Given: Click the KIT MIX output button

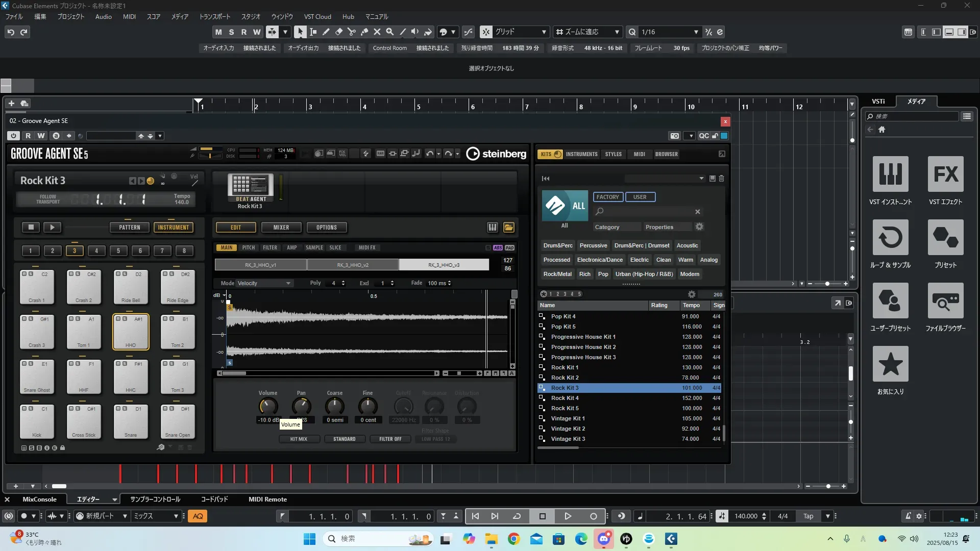Looking at the screenshot, I should 299,439.
